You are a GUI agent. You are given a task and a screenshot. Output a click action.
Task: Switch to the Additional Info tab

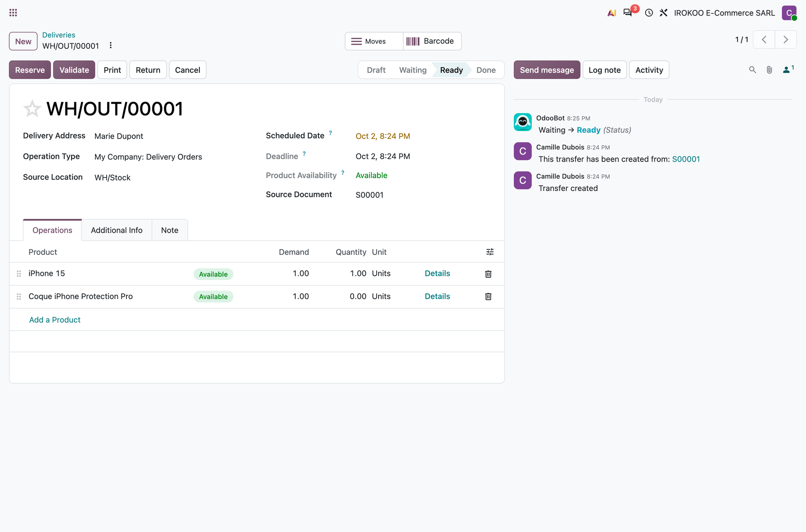(x=117, y=230)
